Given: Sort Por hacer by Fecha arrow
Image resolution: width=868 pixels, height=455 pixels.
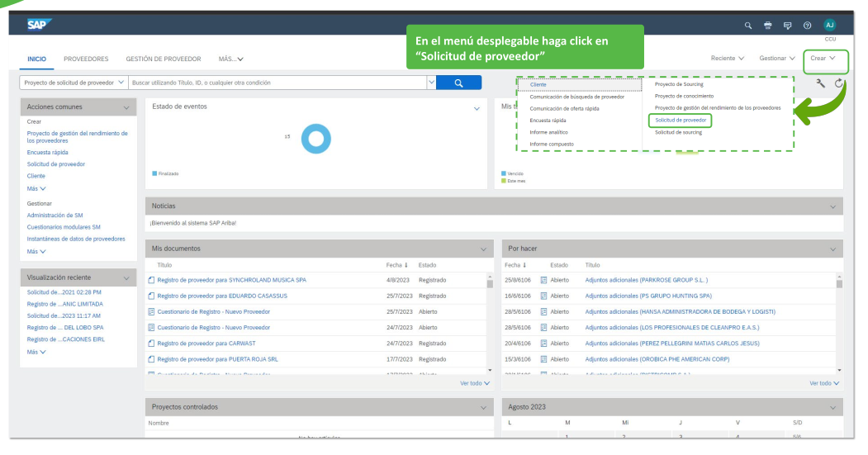Looking at the screenshot, I should coord(524,265).
